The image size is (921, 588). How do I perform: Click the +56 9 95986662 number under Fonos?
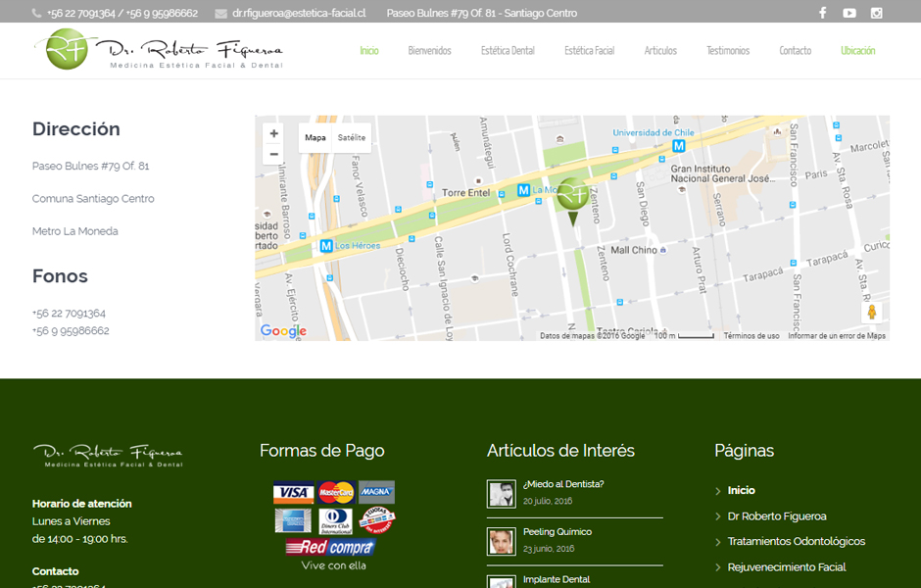(71, 330)
